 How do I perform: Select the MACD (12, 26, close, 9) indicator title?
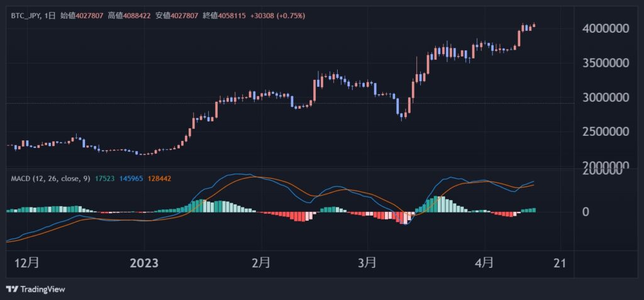coord(50,179)
